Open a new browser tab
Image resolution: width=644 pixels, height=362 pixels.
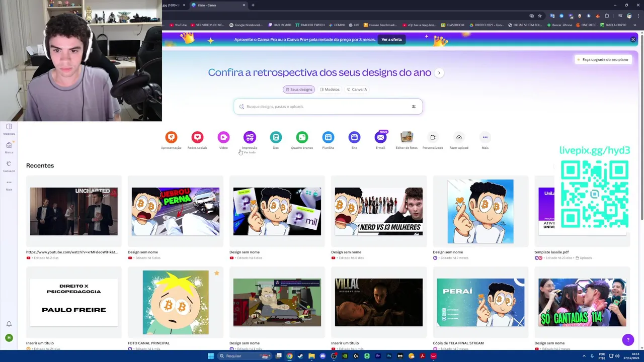tap(253, 5)
